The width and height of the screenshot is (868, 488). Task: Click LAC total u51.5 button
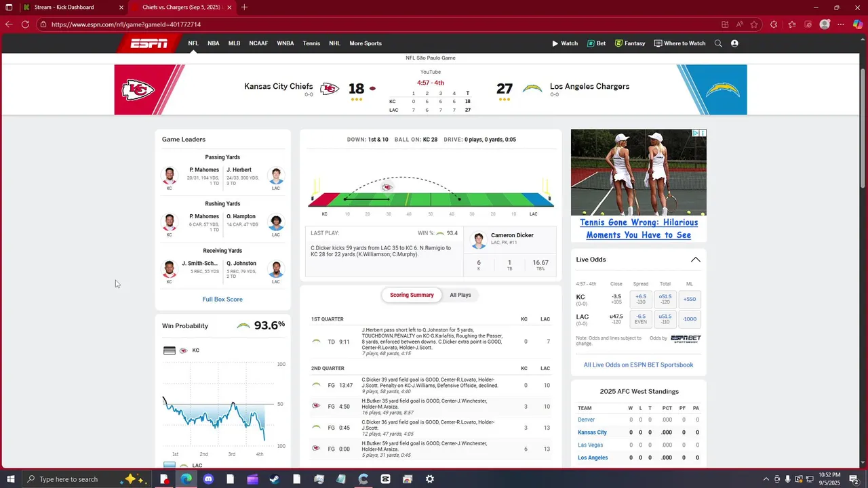[665, 319]
